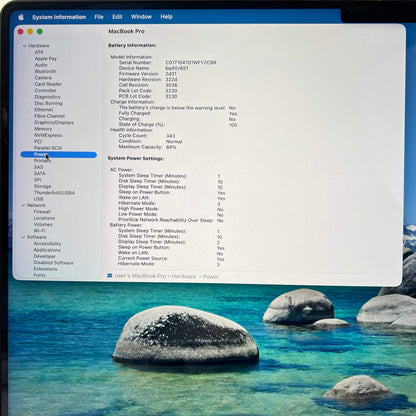This screenshot has width=416, height=416.
Task: Select Graphics/Displays in sidebar
Action: (x=54, y=122)
